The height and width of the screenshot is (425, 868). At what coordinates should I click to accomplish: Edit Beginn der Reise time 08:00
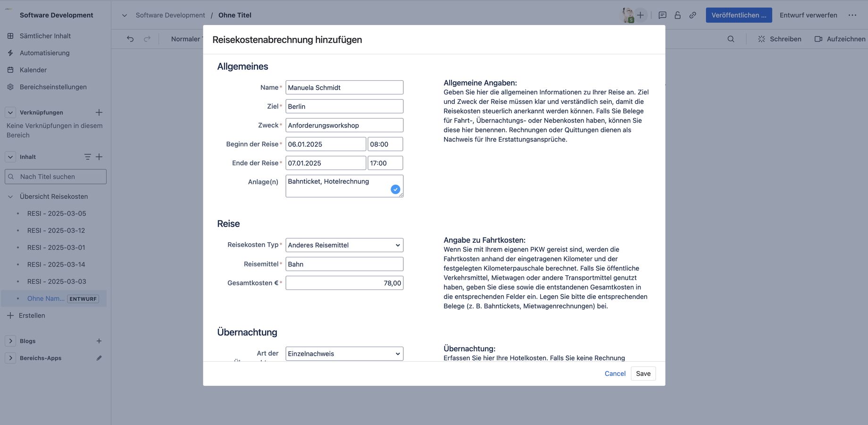point(385,144)
